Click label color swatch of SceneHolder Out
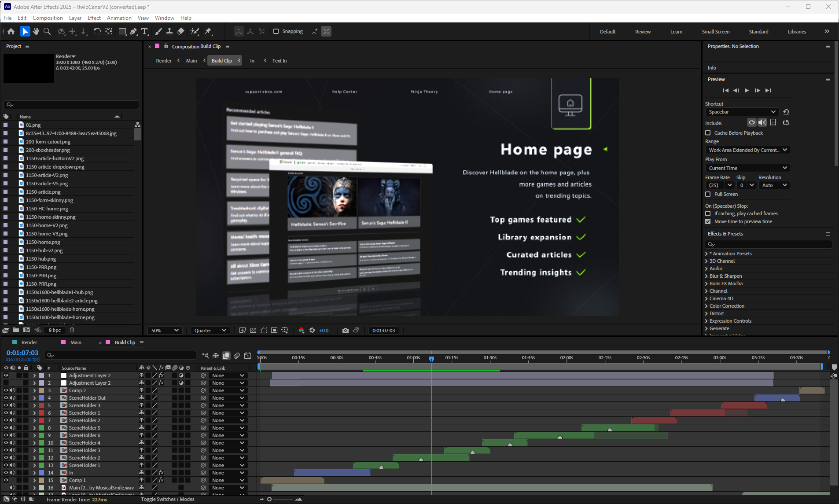This screenshot has width=839, height=504. (41, 398)
